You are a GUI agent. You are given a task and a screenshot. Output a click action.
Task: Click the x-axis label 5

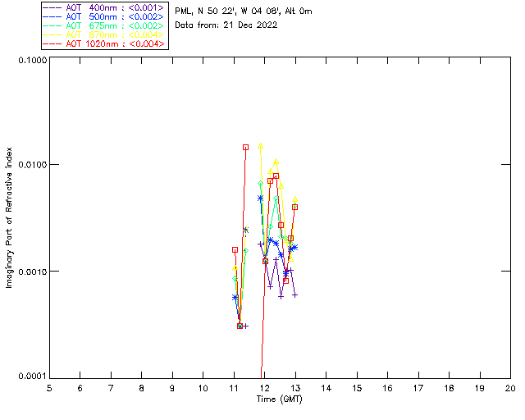[49, 388]
